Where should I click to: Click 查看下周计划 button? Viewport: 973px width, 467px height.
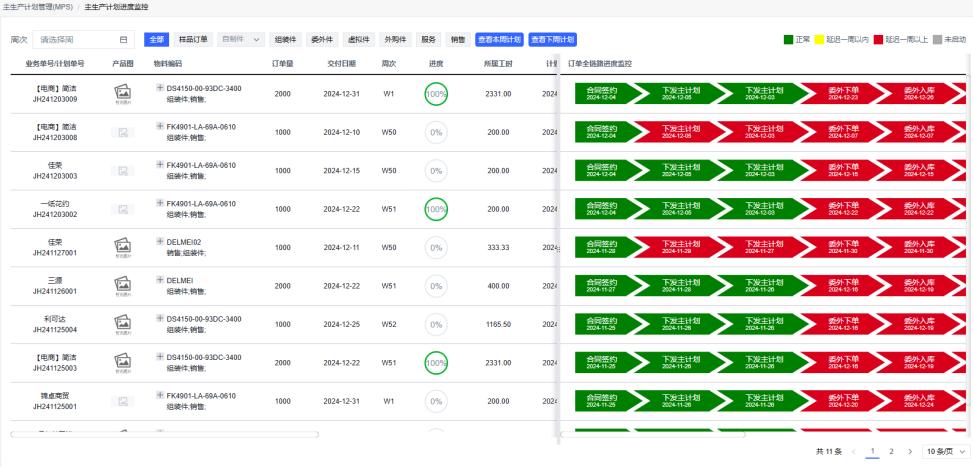coord(552,40)
